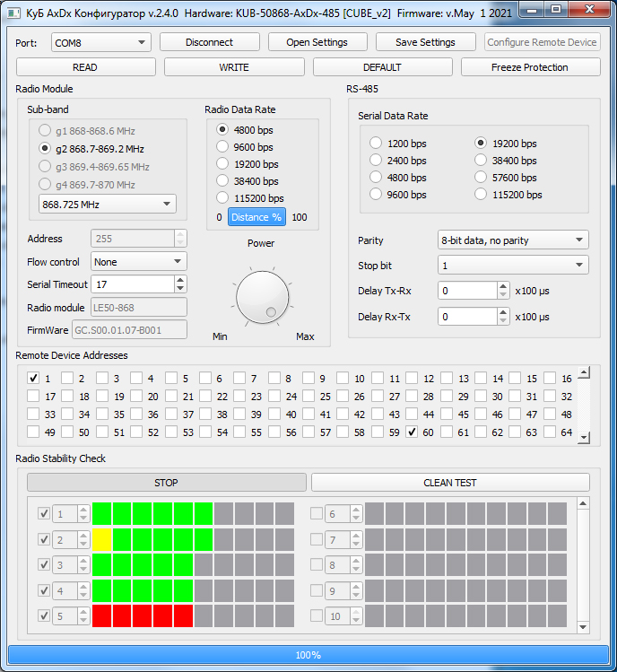Uncheck remote device address 1
The height and width of the screenshot is (672, 617).
click(33, 378)
